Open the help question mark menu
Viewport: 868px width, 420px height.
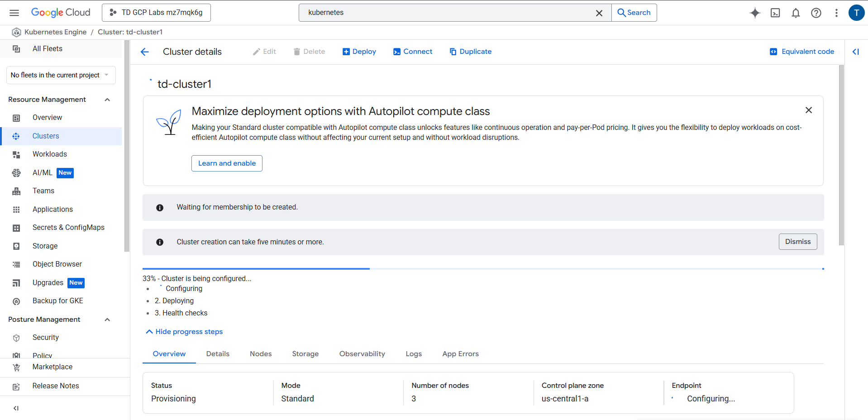(816, 13)
